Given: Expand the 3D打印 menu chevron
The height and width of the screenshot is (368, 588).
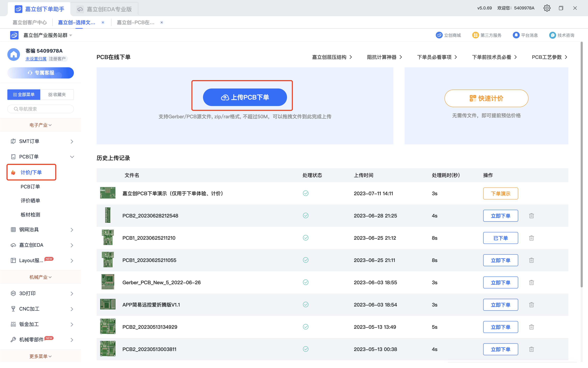Looking at the screenshot, I should (x=72, y=294).
